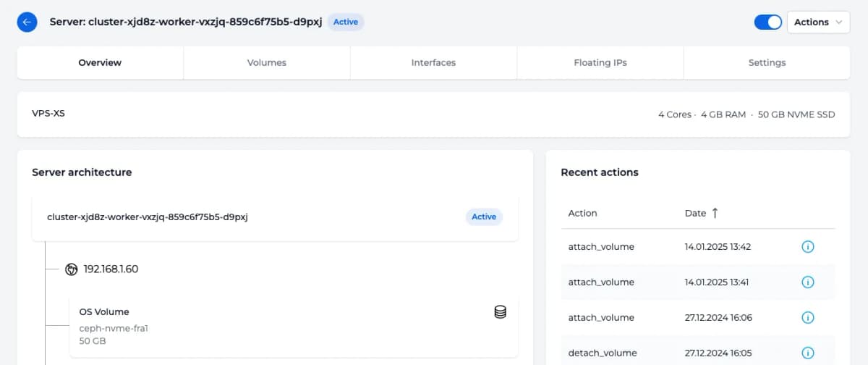Click the Active badge next to server title
Image resolution: width=868 pixels, height=365 pixels.
(x=345, y=22)
